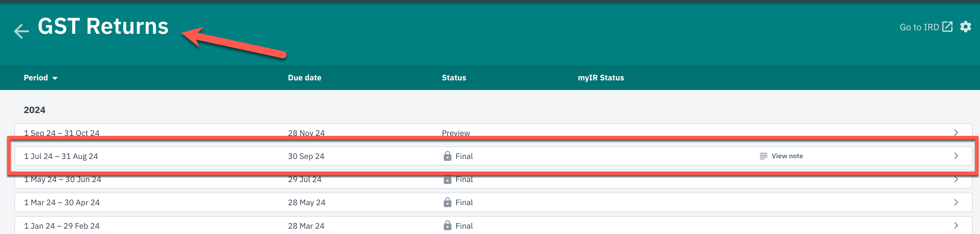Image resolution: width=980 pixels, height=234 pixels.
Task: Click the external link icon next to Go to IRD
Action: (947, 27)
